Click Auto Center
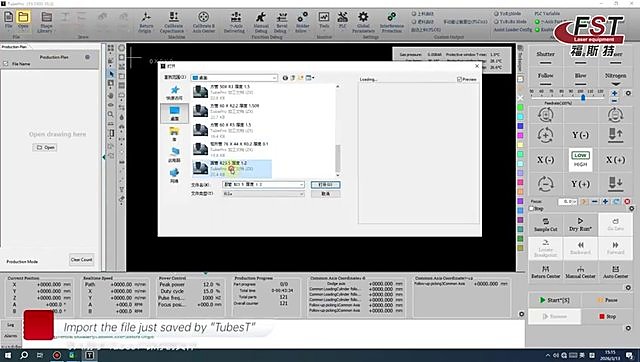 pyautogui.click(x=615, y=272)
